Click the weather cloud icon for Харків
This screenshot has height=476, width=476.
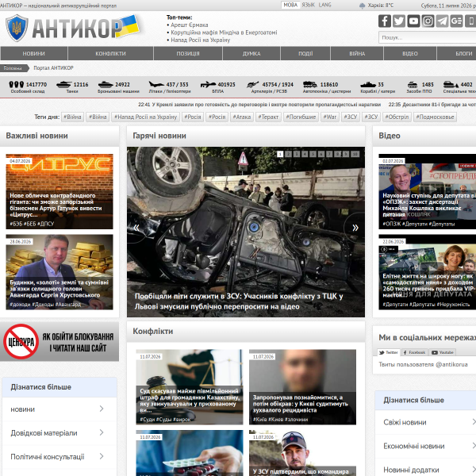(x=362, y=6)
